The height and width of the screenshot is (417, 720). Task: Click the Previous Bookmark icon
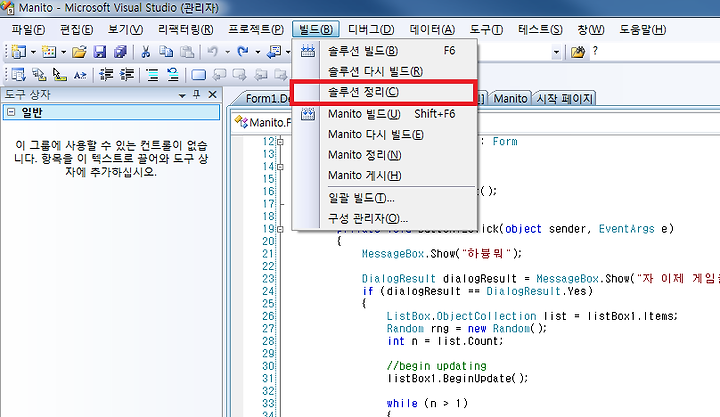point(220,74)
